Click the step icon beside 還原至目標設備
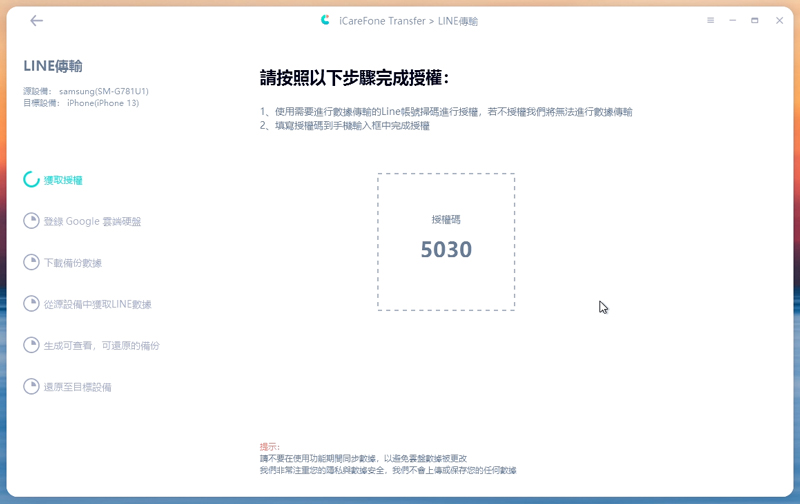 pos(32,386)
